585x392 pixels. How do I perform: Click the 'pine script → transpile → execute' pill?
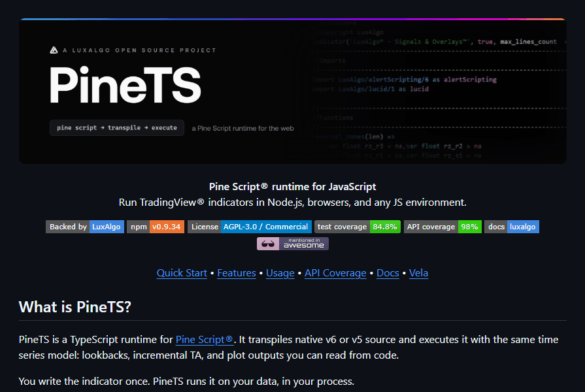(x=117, y=127)
